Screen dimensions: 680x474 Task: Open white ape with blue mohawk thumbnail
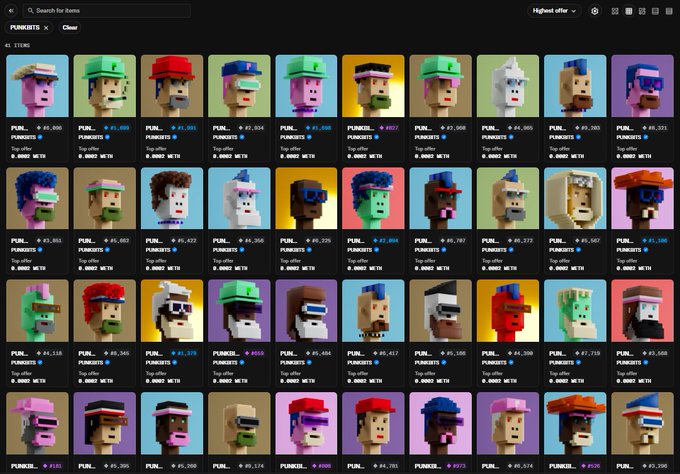click(239, 198)
